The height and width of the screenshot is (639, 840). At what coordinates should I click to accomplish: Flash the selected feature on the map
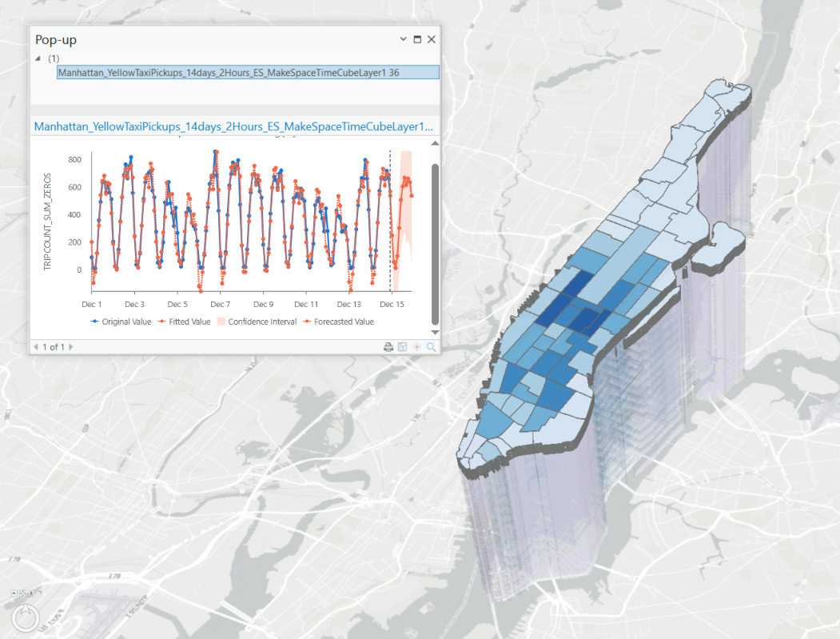coord(416,346)
